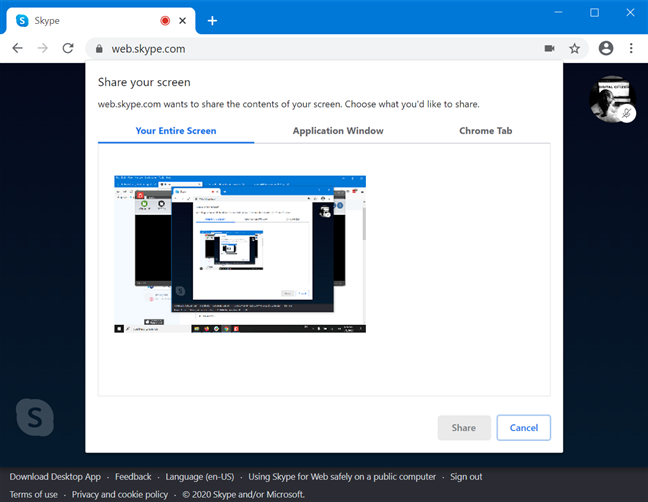Click the Skype tab title
648x502 pixels.
[x=47, y=21]
